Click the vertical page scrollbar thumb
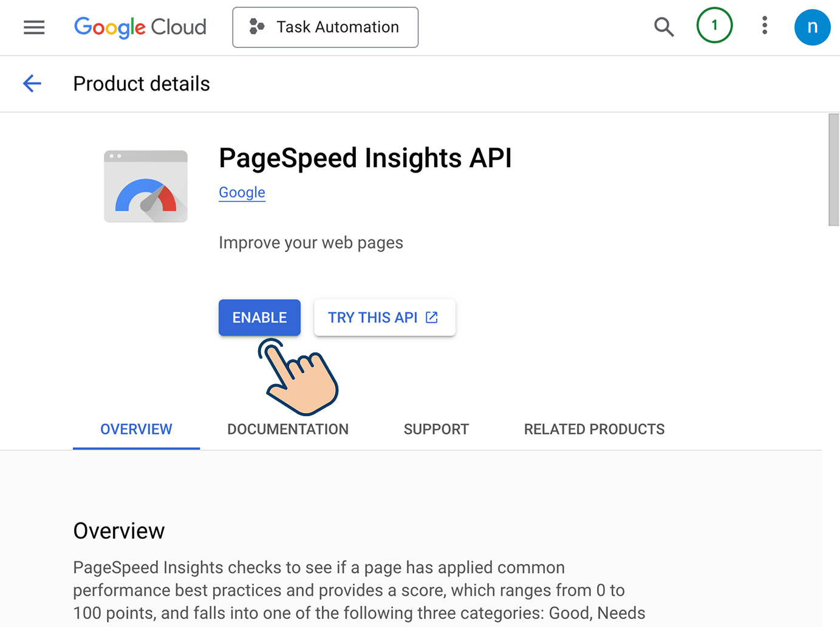 tap(833, 170)
